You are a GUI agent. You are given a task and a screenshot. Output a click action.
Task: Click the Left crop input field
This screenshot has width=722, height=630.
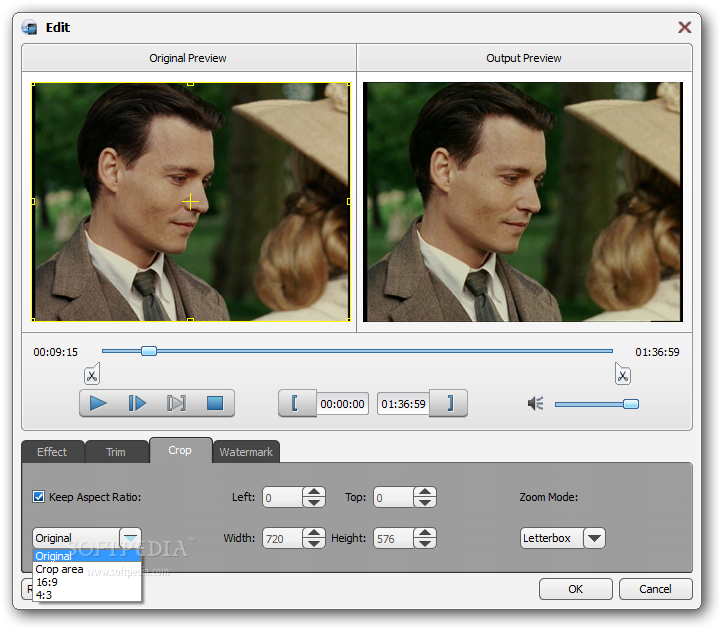tap(283, 497)
